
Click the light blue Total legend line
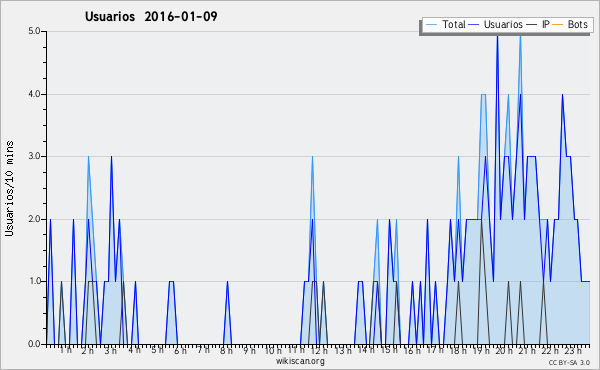(431, 25)
